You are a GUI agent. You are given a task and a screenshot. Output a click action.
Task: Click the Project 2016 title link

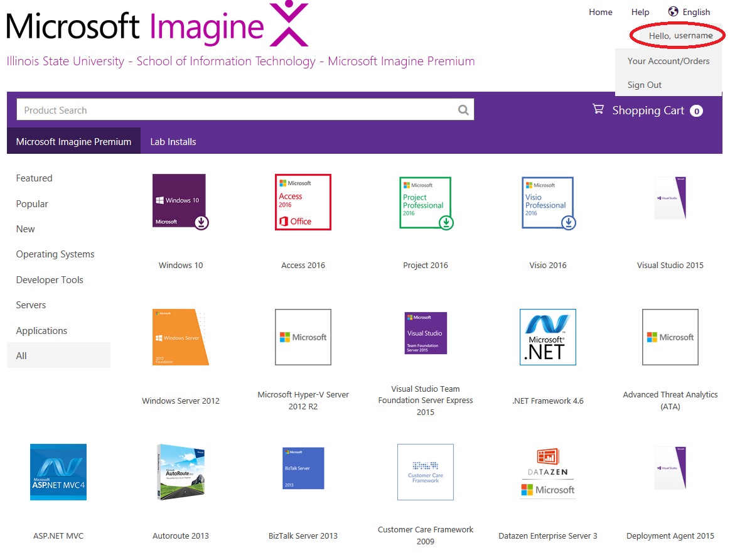click(x=426, y=266)
